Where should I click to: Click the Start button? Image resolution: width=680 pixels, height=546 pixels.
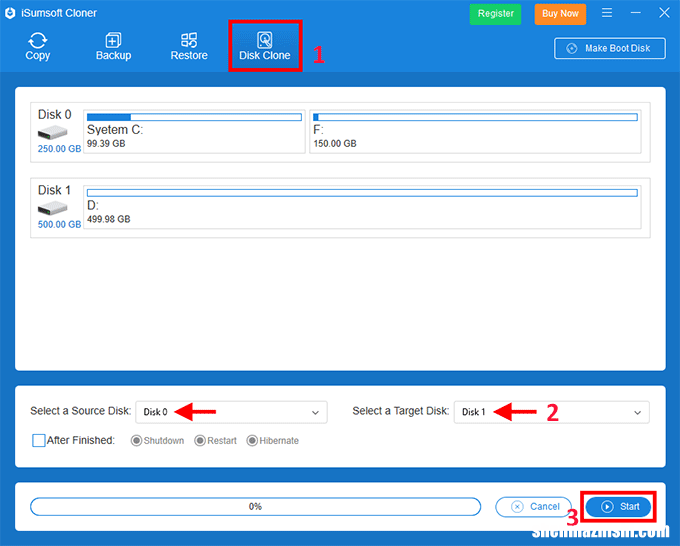tap(618, 507)
